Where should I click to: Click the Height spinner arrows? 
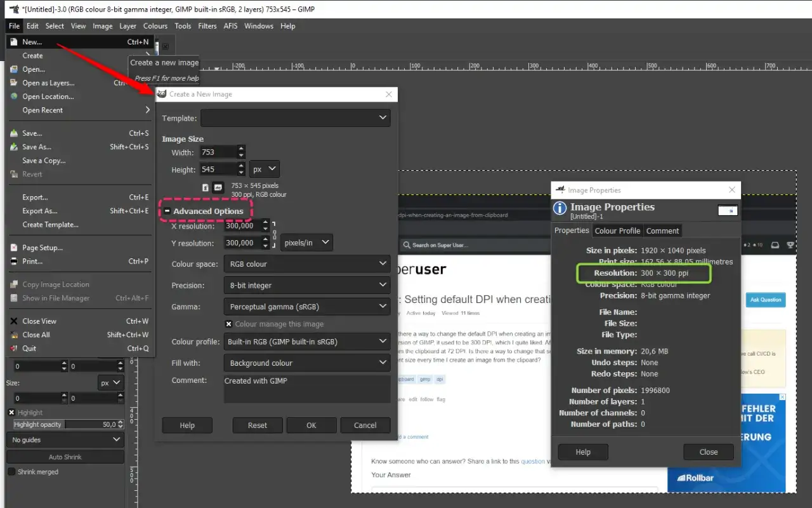(241, 170)
